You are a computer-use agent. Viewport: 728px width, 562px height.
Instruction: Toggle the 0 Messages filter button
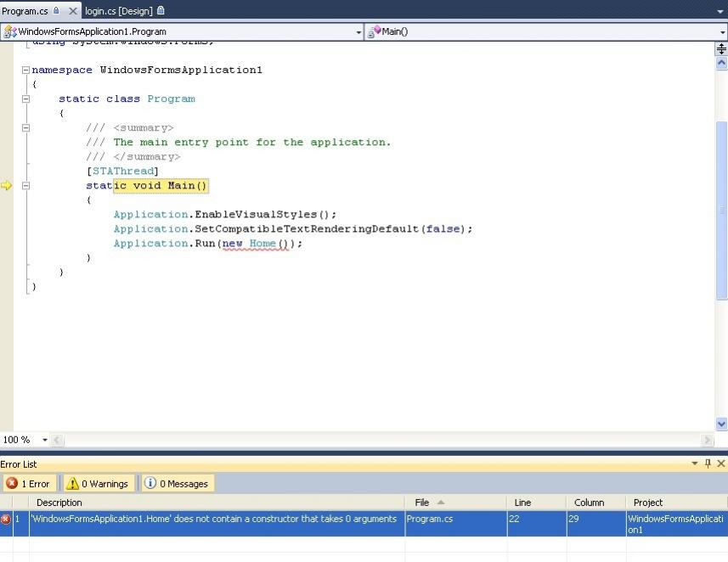(178, 484)
